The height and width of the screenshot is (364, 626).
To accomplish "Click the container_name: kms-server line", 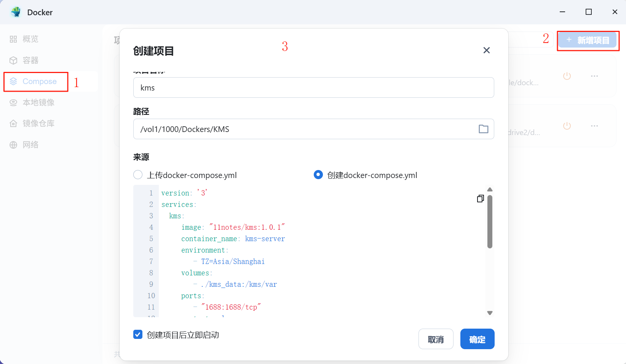I will pos(233,238).
